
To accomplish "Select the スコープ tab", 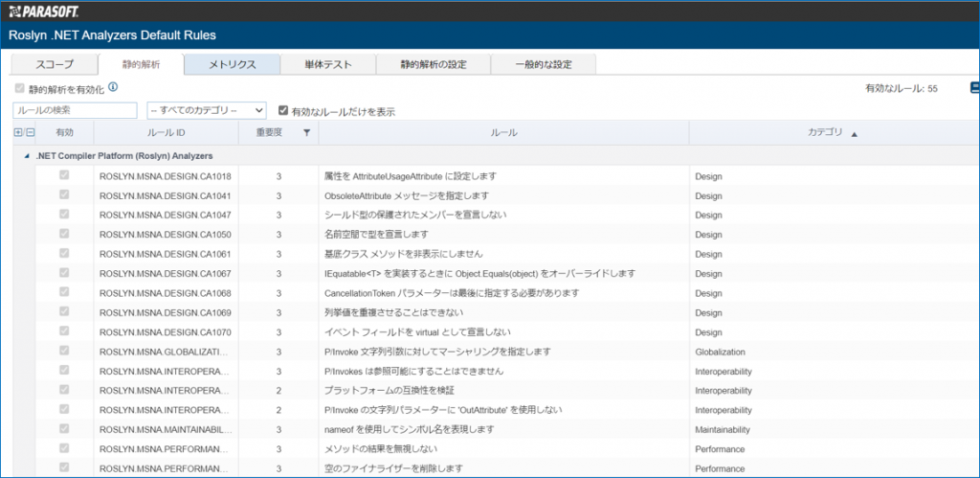I will coord(54,64).
